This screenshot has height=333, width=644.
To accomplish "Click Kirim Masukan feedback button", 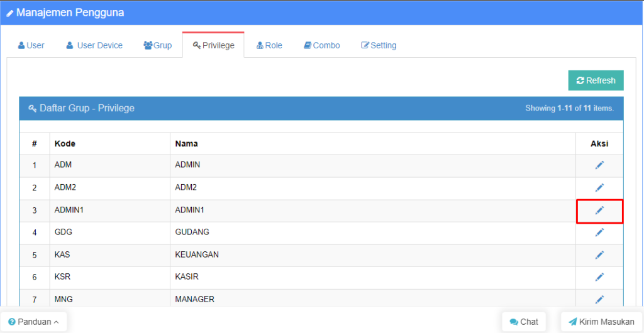I will [601, 322].
